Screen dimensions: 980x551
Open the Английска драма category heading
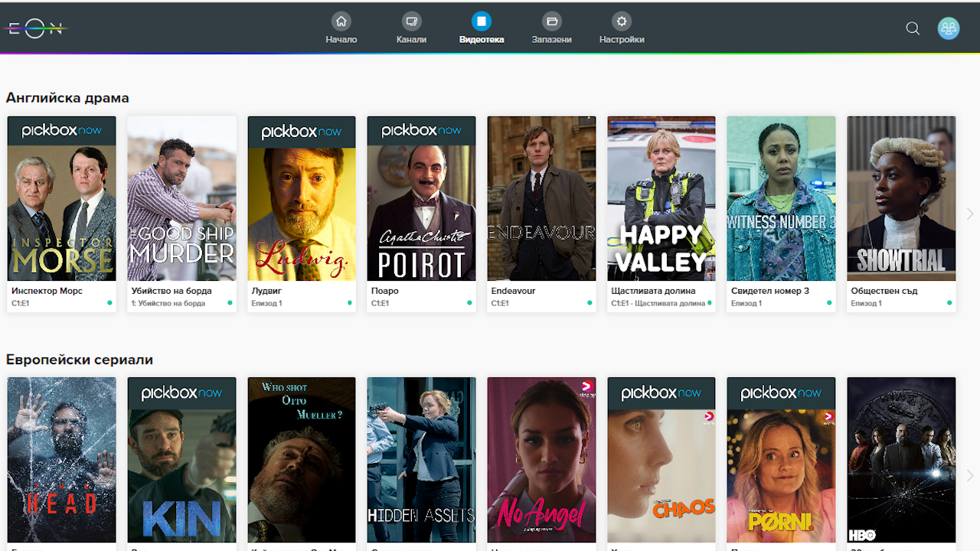pos(67,98)
